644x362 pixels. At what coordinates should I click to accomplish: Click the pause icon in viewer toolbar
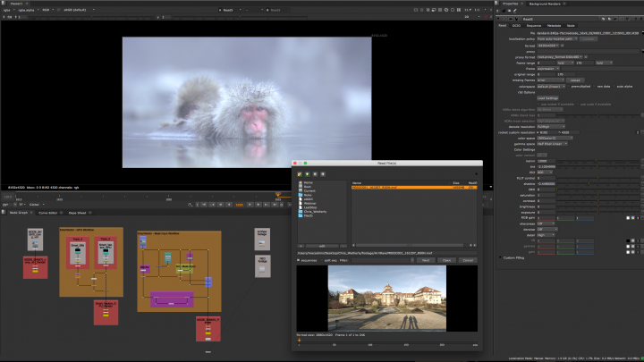point(459,10)
